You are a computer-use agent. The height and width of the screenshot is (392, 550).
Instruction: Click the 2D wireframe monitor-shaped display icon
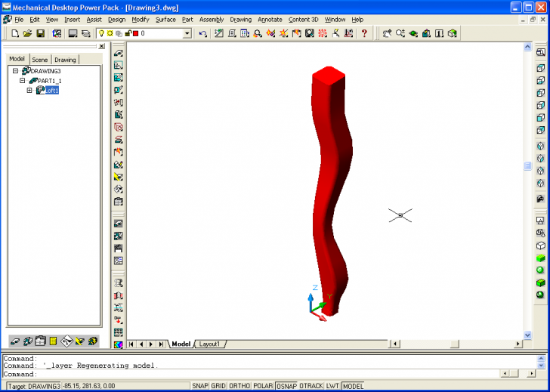(540, 221)
